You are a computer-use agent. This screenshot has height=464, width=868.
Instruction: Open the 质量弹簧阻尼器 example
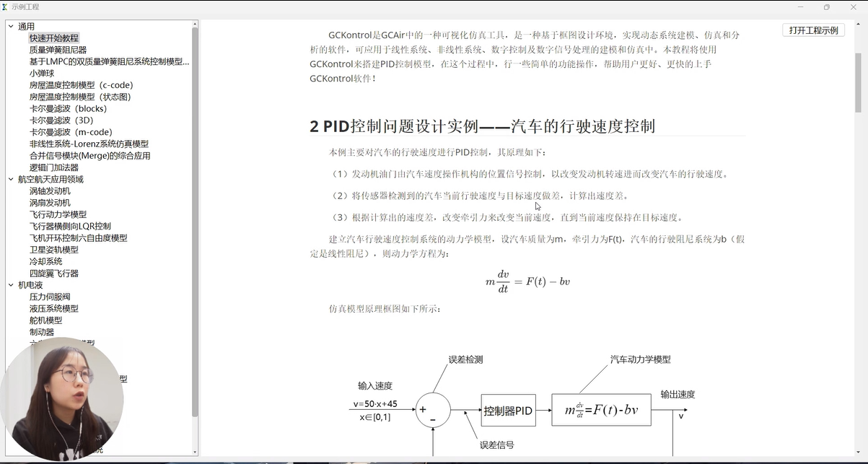tap(58, 50)
